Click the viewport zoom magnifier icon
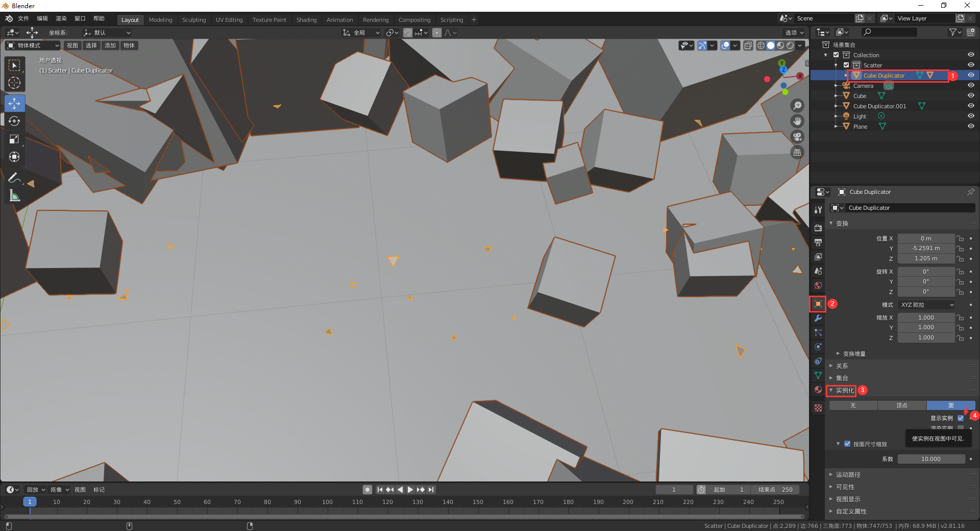The height and width of the screenshot is (531, 980). [x=797, y=106]
